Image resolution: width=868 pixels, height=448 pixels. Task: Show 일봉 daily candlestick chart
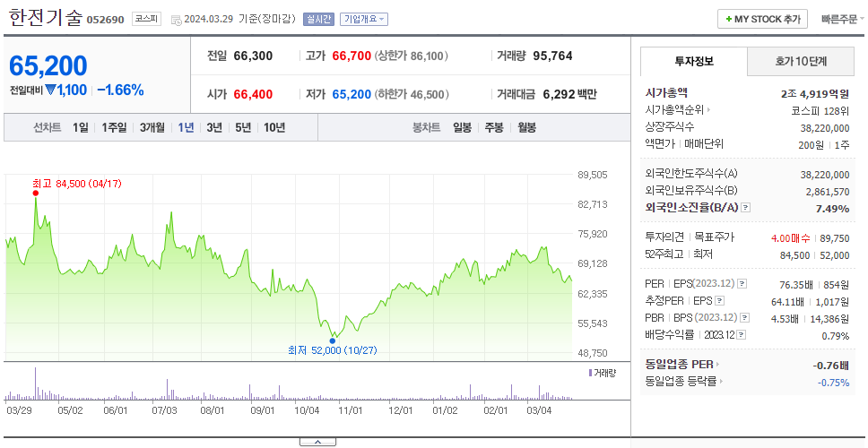coord(462,128)
